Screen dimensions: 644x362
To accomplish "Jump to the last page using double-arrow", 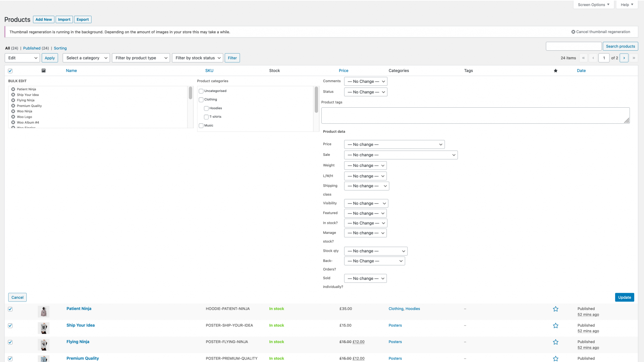I will click(x=634, y=58).
